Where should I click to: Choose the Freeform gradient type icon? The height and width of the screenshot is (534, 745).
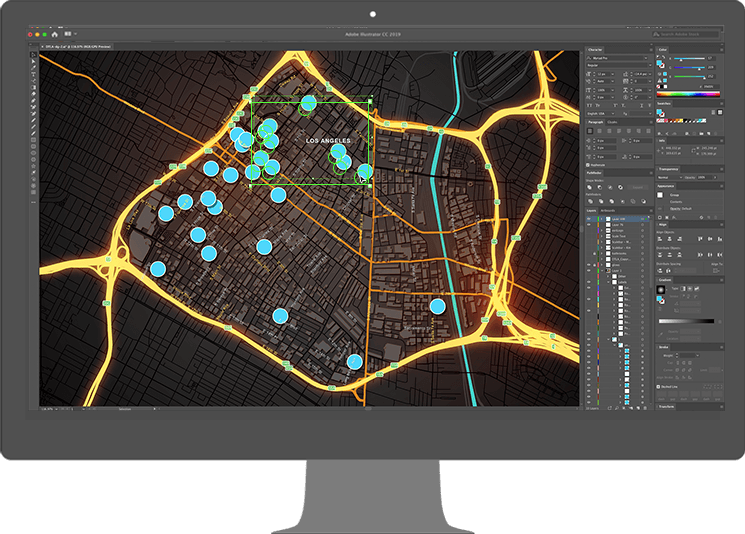pos(697,289)
